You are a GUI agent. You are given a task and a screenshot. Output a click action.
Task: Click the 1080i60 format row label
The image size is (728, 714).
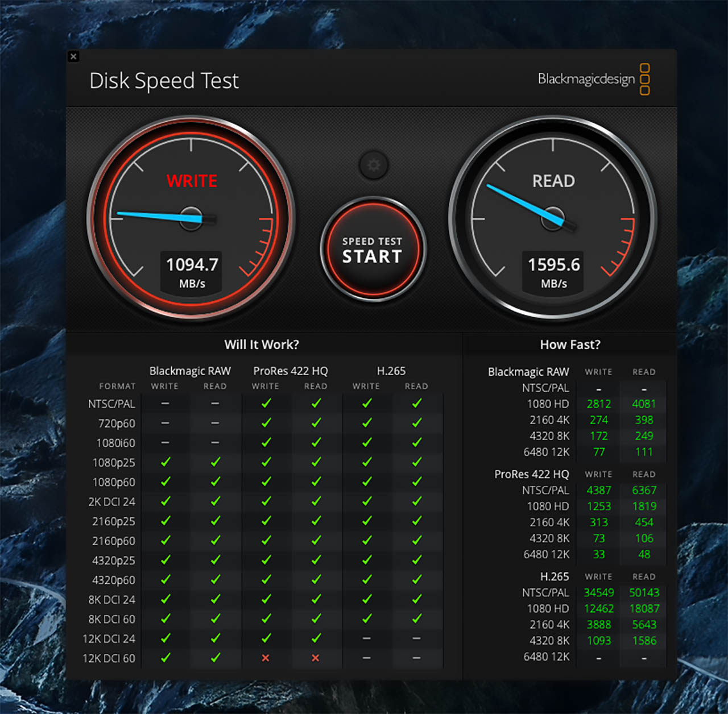(x=115, y=443)
